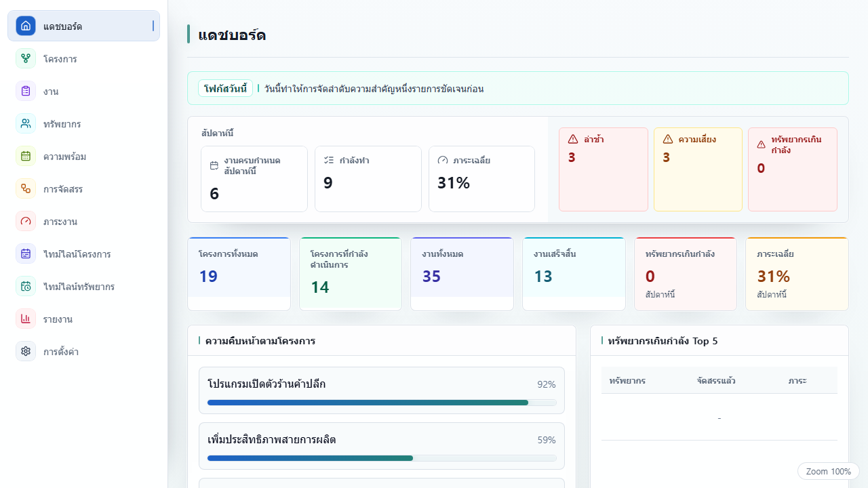Open the งาน menu item
The width and height of the screenshot is (868, 488).
(x=84, y=91)
